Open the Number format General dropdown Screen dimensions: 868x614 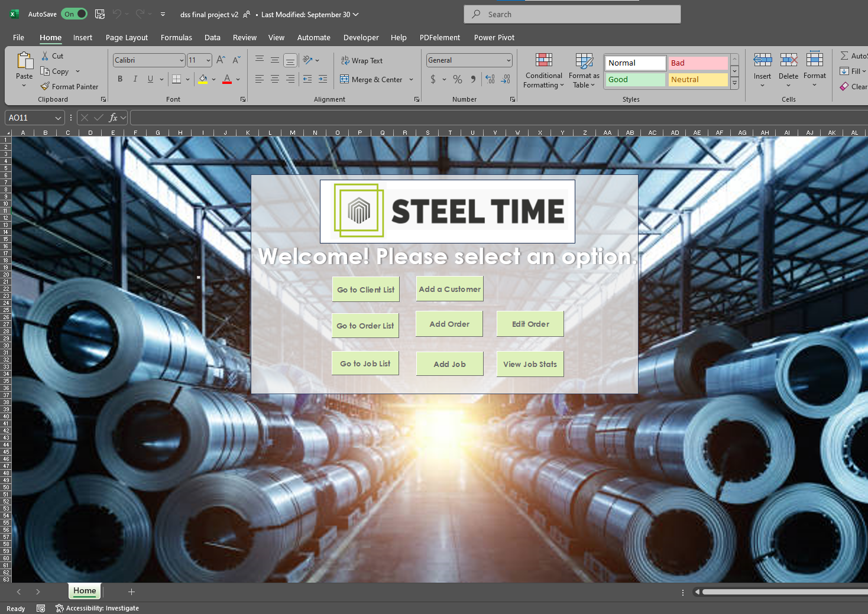[509, 60]
